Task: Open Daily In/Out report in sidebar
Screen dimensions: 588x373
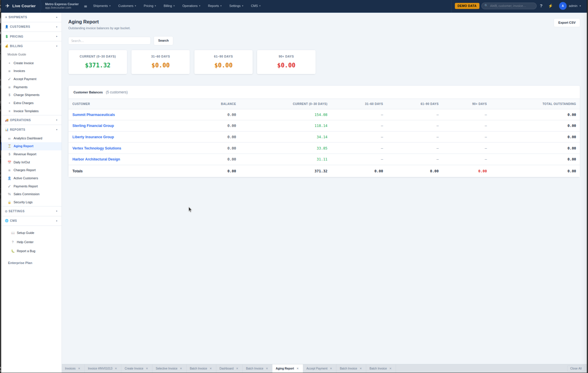Action: pos(22,162)
